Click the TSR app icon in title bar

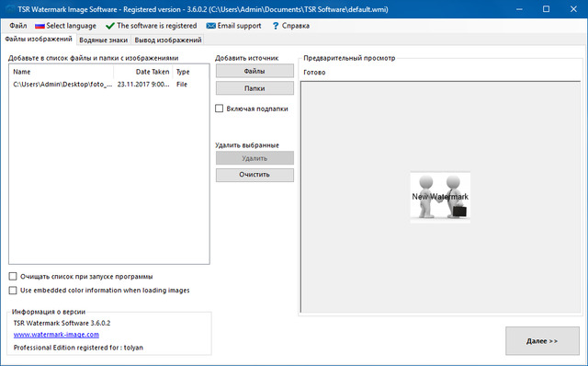click(x=10, y=9)
